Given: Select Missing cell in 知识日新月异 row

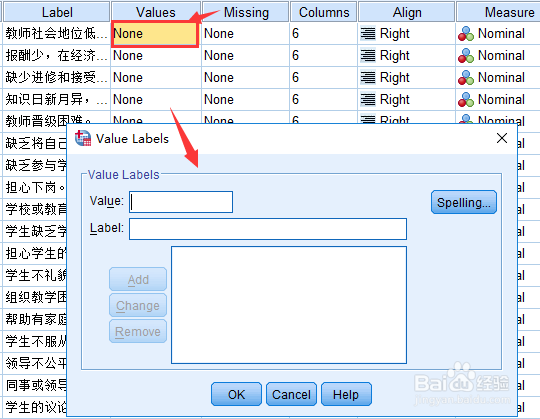Looking at the screenshot, I should (x=245, y=99).
